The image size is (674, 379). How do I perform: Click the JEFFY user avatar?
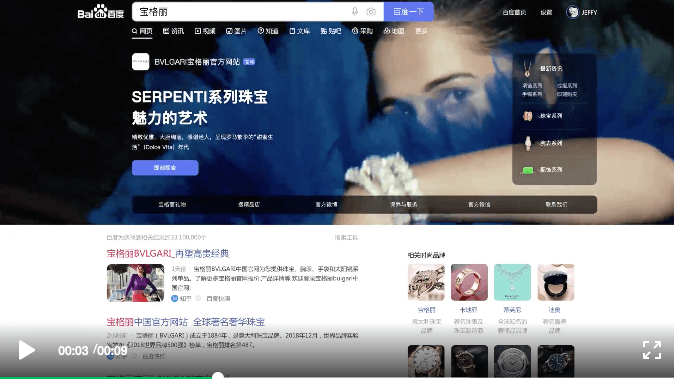coord(573,12)
